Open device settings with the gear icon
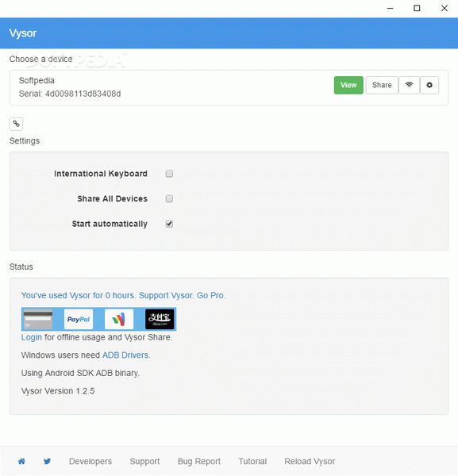This screenshot has height=476, width=458. (429, 85)
